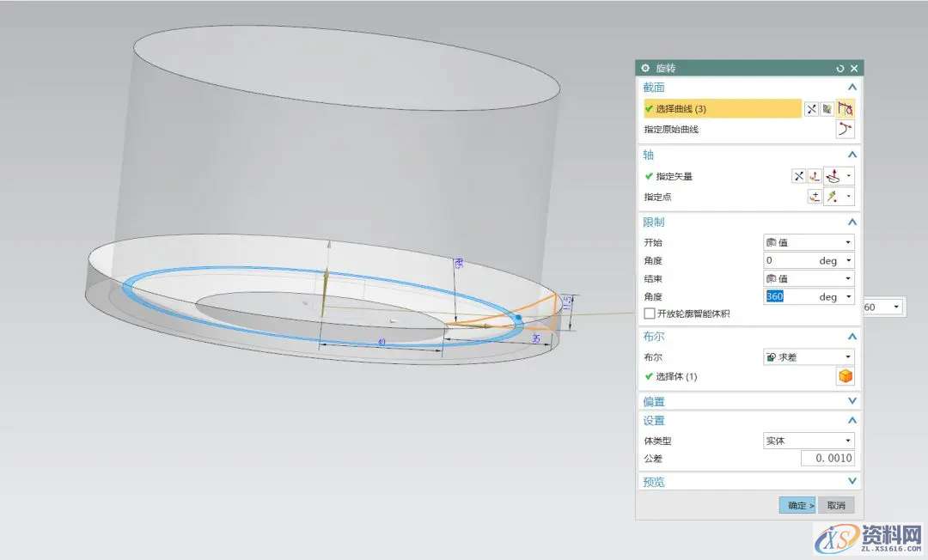This screenshot has height=560, width=928.
Task: Open the 开始 limit type dropdown
Action: [808, 242]
